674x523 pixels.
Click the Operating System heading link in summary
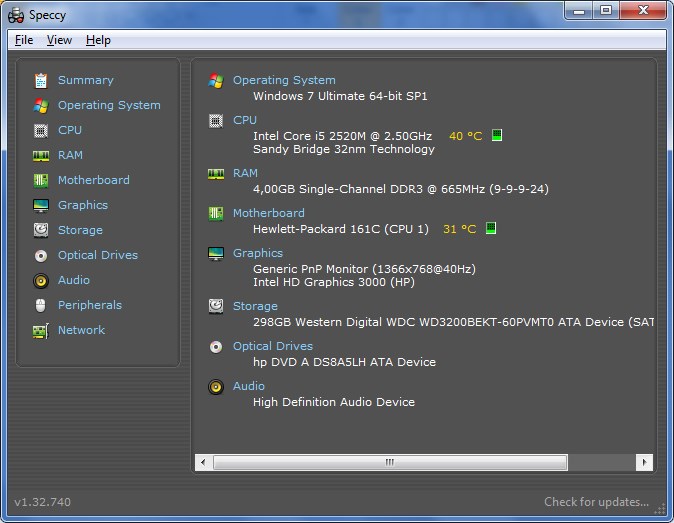pyautogui.click(x=284, y=80)
